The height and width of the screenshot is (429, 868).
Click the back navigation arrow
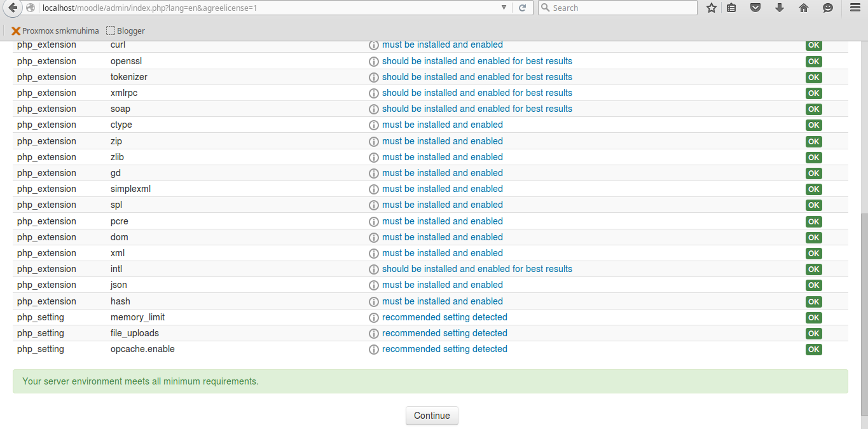tap(11, 8)
